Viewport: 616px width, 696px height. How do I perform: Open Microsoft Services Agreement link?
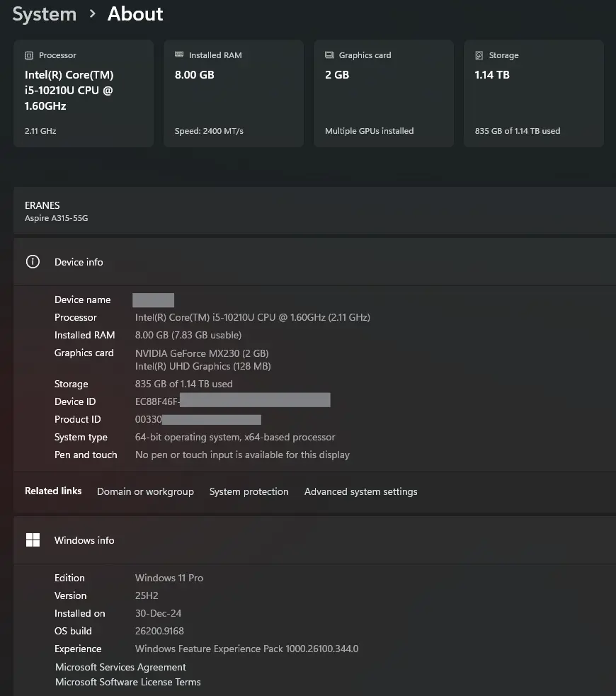click(x=120, y=667)
